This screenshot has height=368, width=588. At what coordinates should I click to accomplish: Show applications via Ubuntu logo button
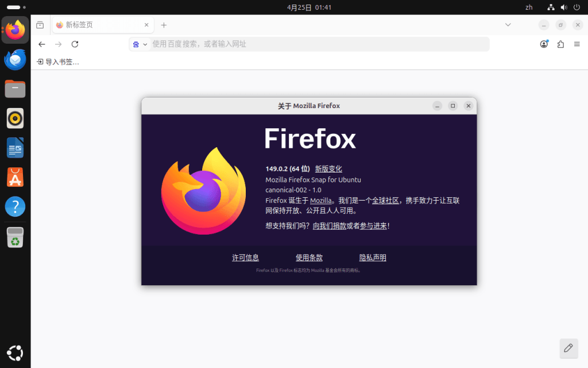(x=16, y=352)
